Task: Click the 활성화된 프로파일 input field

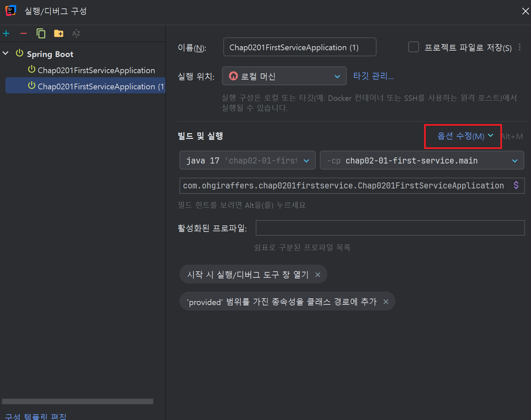Action: pos(390,228)
